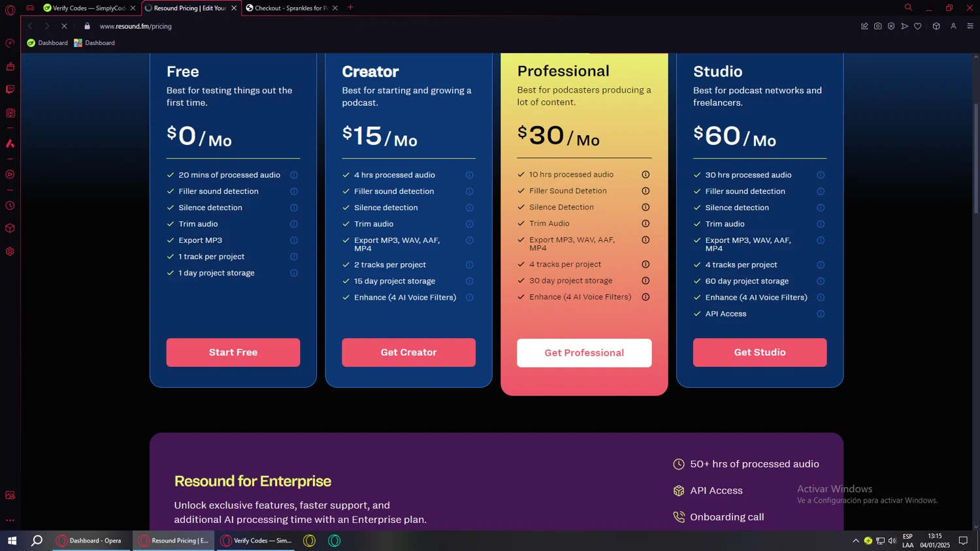Show info for Professional Trim Audio
Viewport: 980px width, 551px height.
coord(645,223)
